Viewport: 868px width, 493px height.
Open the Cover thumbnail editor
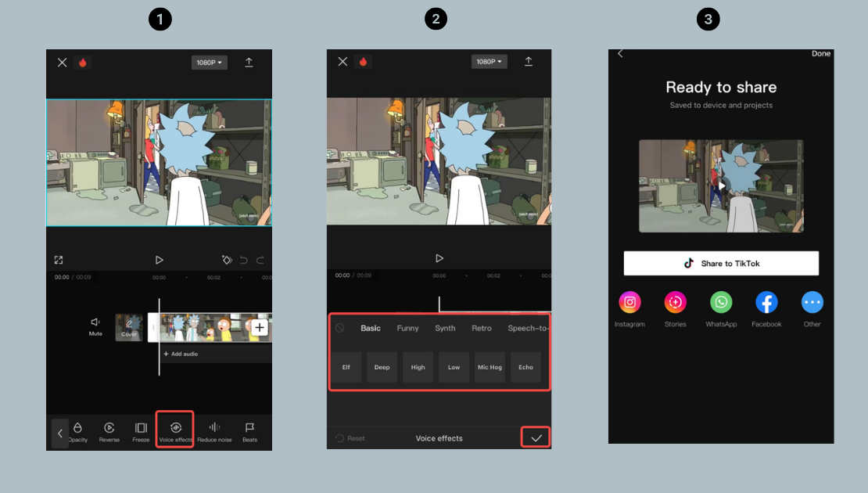tap(129, 327)
